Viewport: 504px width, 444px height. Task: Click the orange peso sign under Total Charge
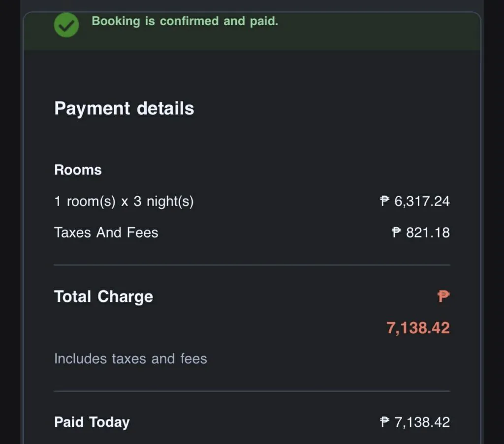tap(443, 296)
